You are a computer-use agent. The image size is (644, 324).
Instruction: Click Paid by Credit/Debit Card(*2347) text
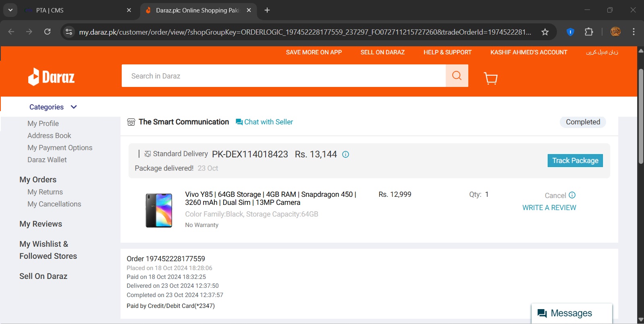point(170,306)
